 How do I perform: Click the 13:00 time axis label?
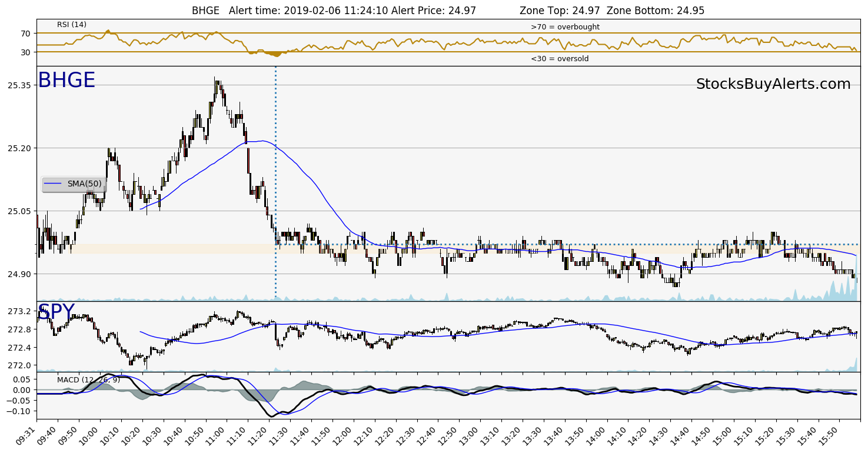click(x=470, y=434)
